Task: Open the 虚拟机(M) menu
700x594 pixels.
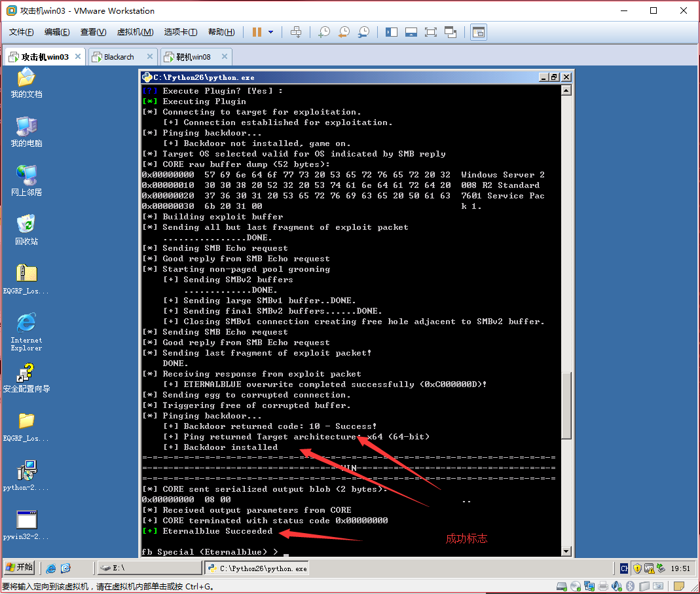Action: point(136,32)
